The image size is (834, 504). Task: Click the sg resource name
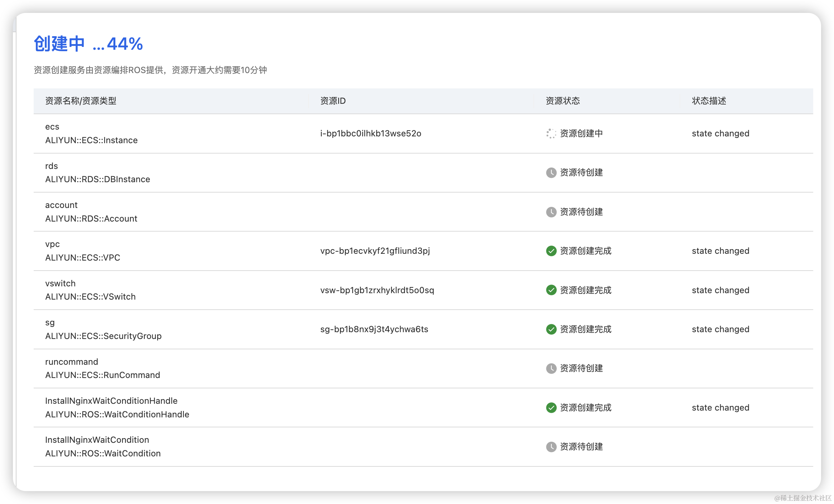(50, 323)
